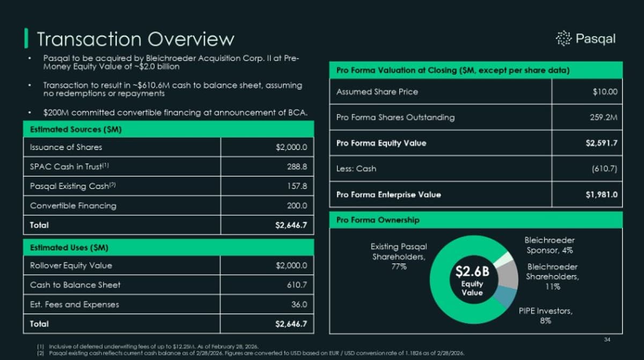Click the page number 34
Image resolution: width=644 pixels, height=360 pixels.
point(606,339)
